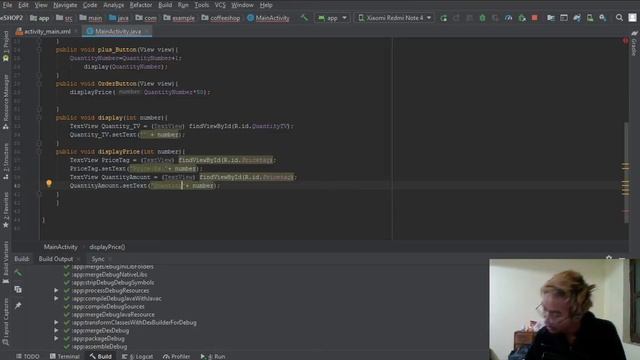Click the java breadcrumb folder
The width and height of the screenshot is (640, 360).
(119, 18)
